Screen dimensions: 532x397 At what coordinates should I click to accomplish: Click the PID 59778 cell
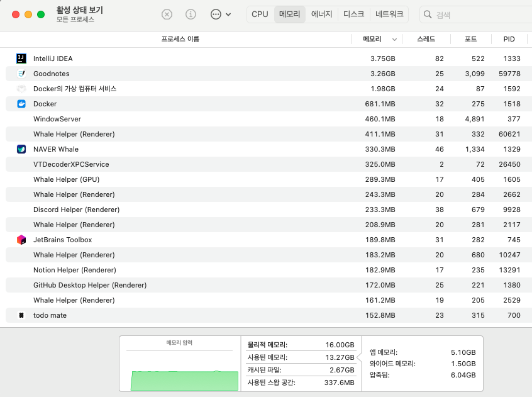[509, 74]
